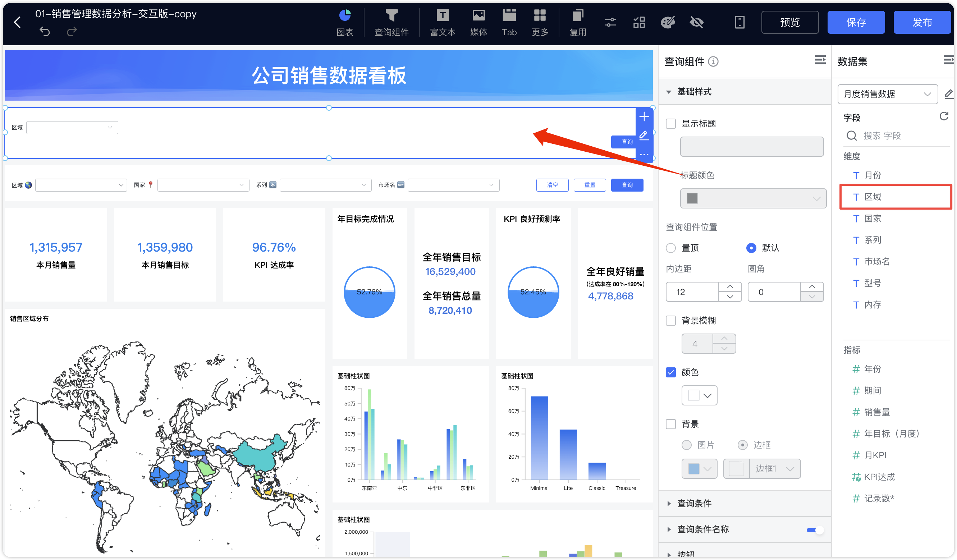Open the 更多 components menu

coord(540,23)
